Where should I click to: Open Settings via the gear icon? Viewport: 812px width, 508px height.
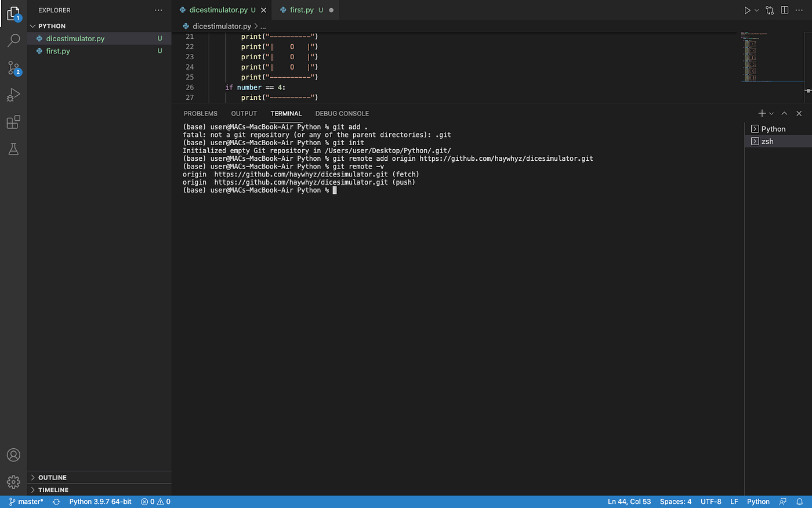click(13, 481)
